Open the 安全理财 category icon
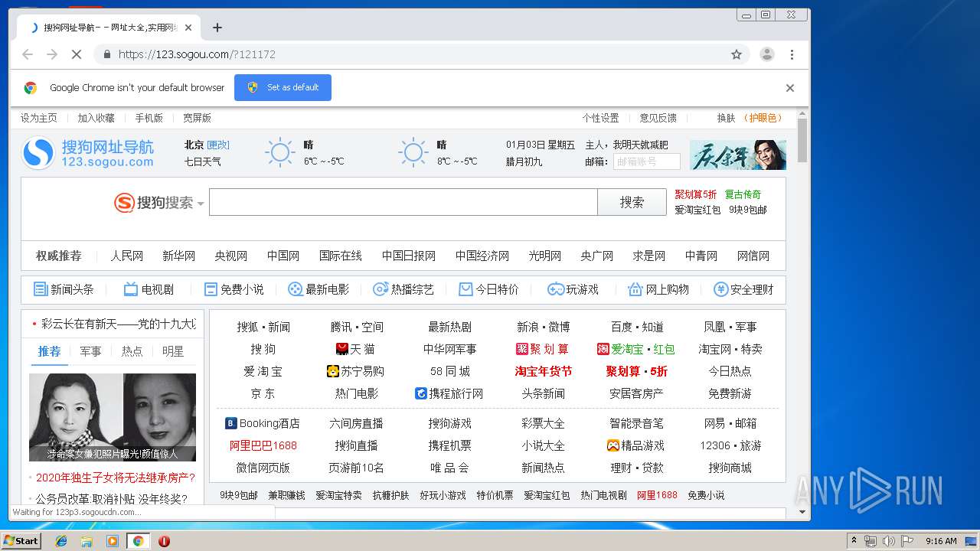Image resolution: width=980 pixels, height=551 pixels. click(x=720, y=289)
